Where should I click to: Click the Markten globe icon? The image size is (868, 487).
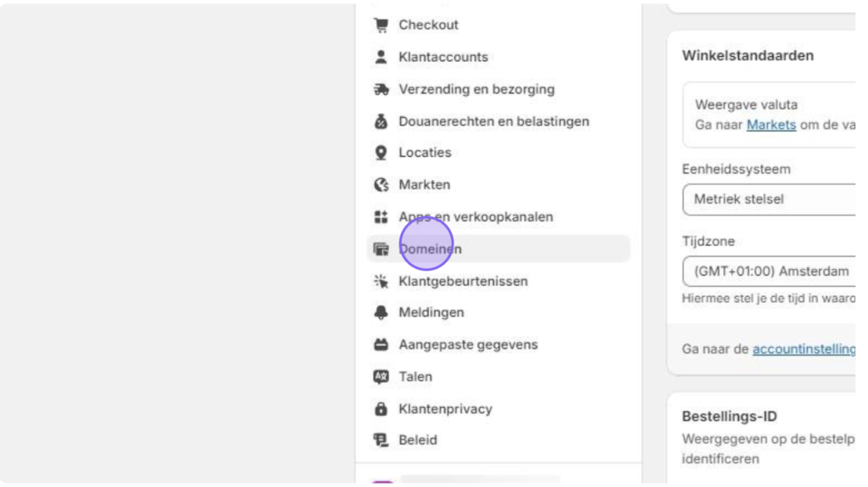pyautogui.click(x=381, y=184)
